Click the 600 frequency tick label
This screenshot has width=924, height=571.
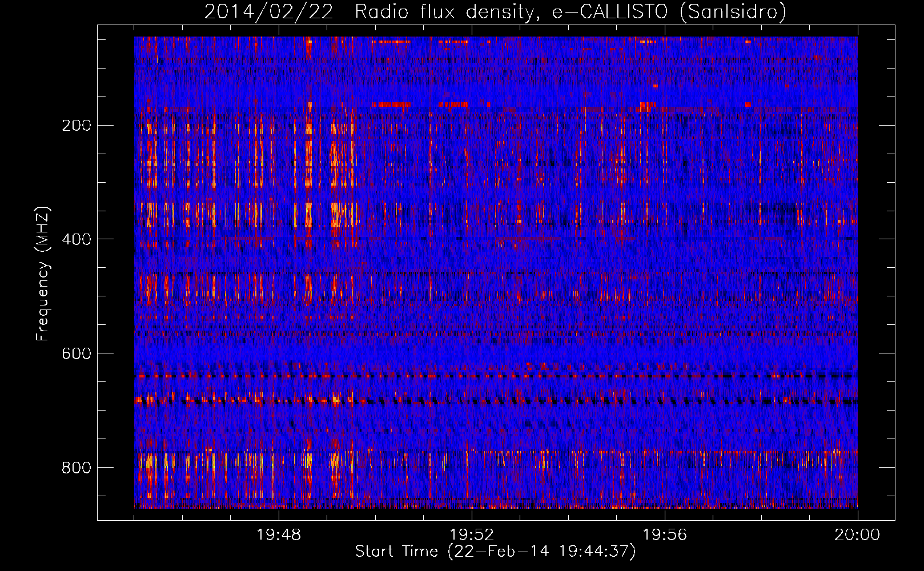point(77,353)
